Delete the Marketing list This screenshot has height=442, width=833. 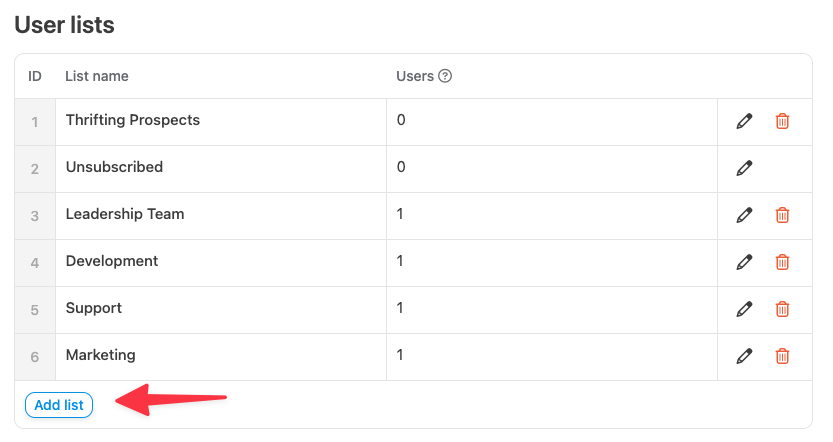tap(782, 356)
